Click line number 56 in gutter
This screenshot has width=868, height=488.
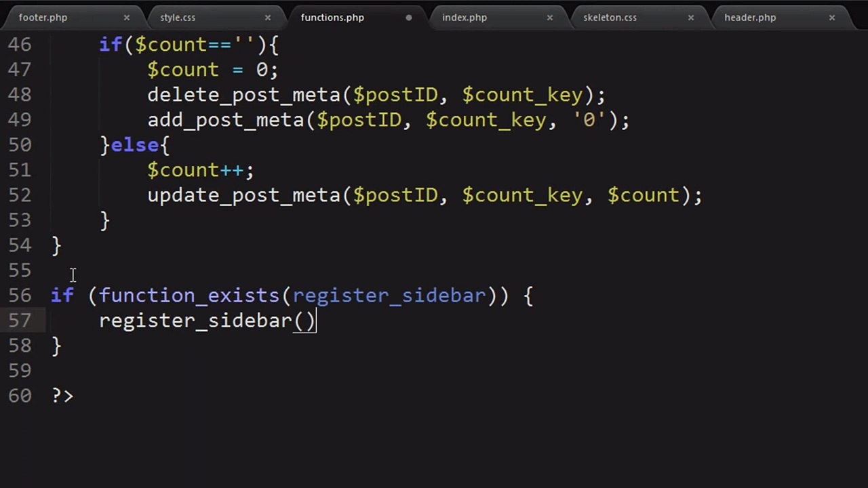(20, 296)
